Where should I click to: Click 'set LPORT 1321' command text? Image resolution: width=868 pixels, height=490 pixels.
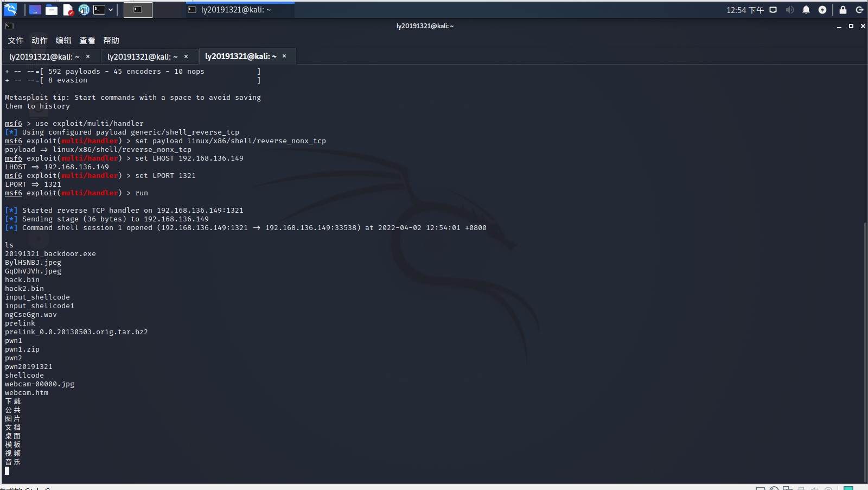pos(165,176)
